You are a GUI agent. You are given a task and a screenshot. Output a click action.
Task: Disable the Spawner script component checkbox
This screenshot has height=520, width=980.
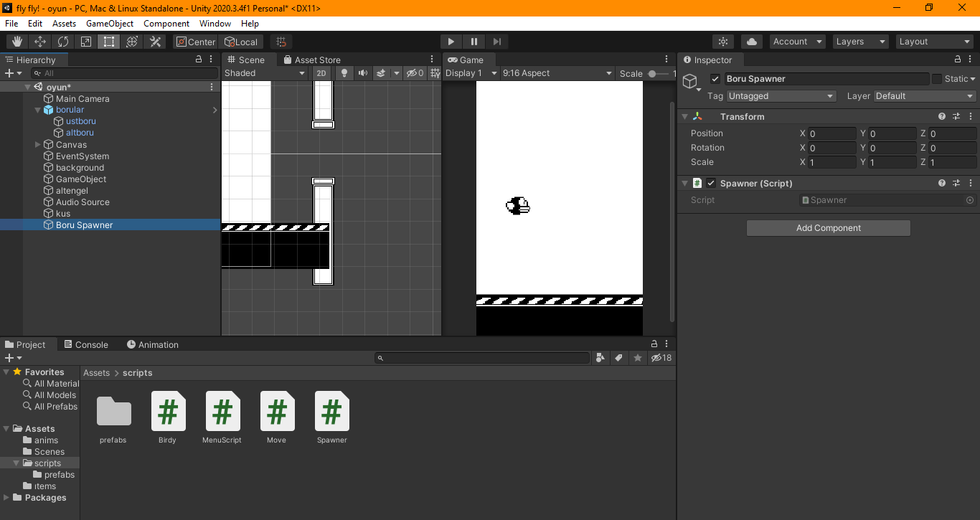(x=711, y=184)
